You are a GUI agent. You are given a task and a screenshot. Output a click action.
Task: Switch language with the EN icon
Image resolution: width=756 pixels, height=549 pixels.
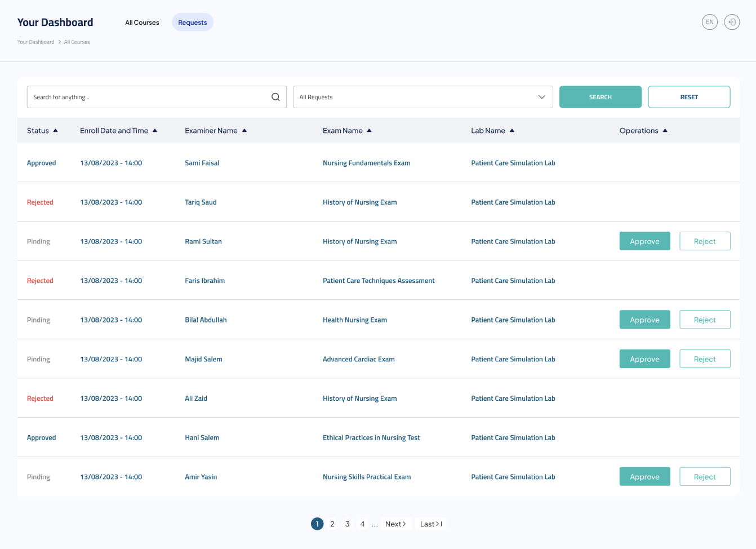709,22
